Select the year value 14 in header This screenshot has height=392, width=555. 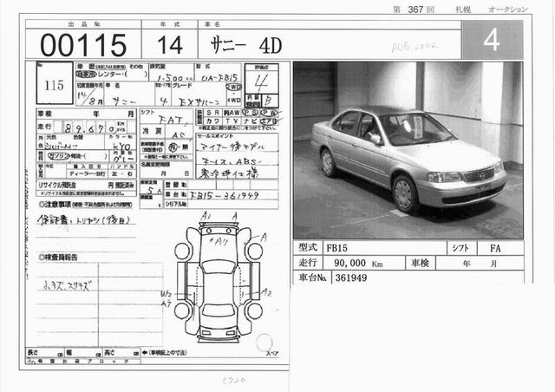(170, 45)
